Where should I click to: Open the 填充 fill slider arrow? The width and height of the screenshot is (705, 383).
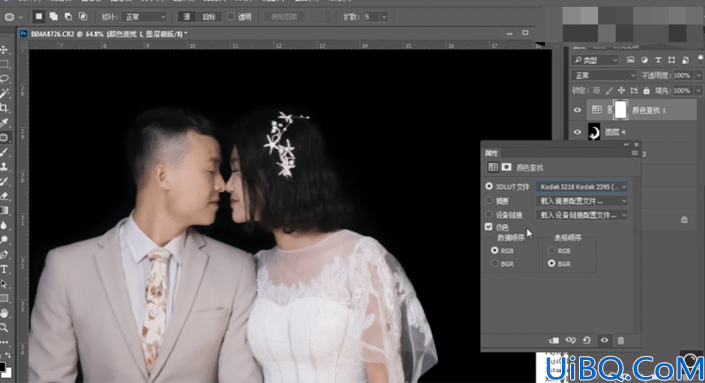click(698, 90)
